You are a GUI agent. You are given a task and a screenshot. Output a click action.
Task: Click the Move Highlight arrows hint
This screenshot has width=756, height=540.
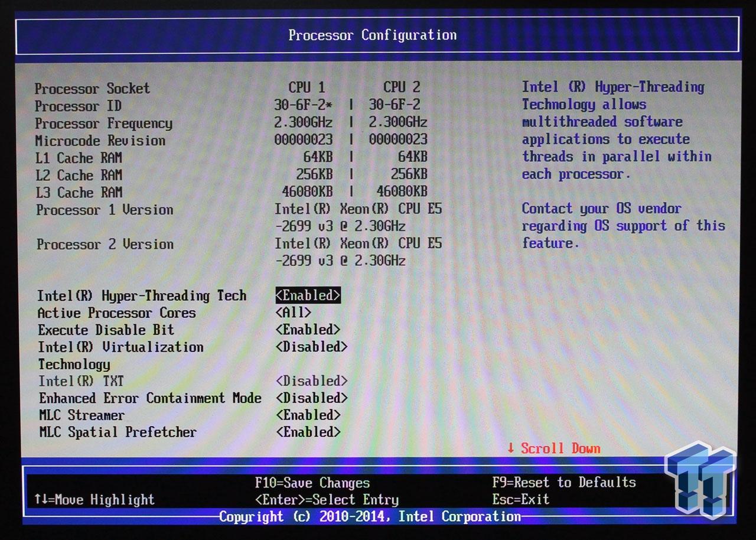coord(96,499)
